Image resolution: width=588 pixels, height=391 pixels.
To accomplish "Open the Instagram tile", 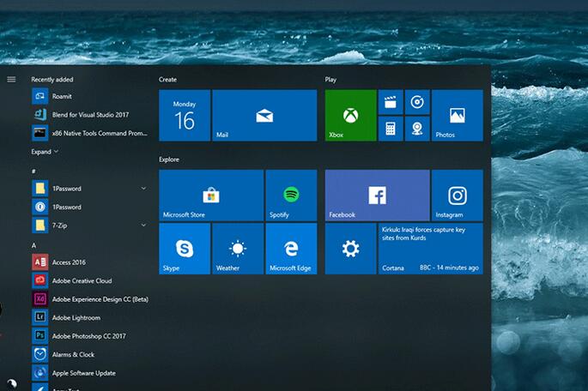I will 458,195.
